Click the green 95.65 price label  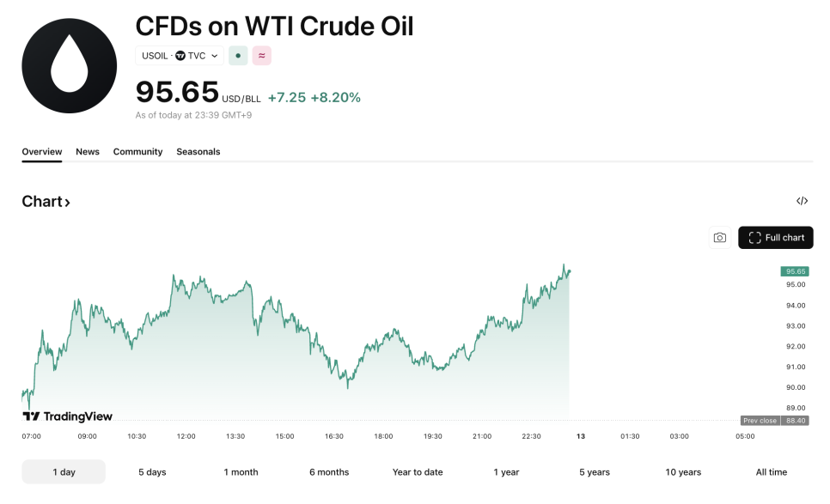click(794, 271)
